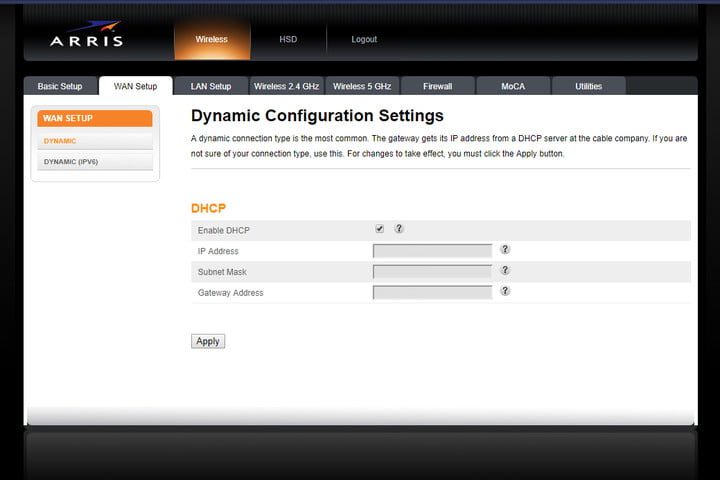The width and height of the screenshot is (720, 480).
Task: Click help icon beside Subnet Mask field
Action: click(x=505, y=271)
